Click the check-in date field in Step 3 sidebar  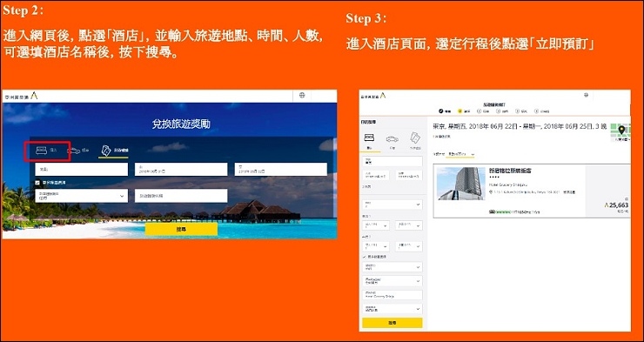point(376,175)
